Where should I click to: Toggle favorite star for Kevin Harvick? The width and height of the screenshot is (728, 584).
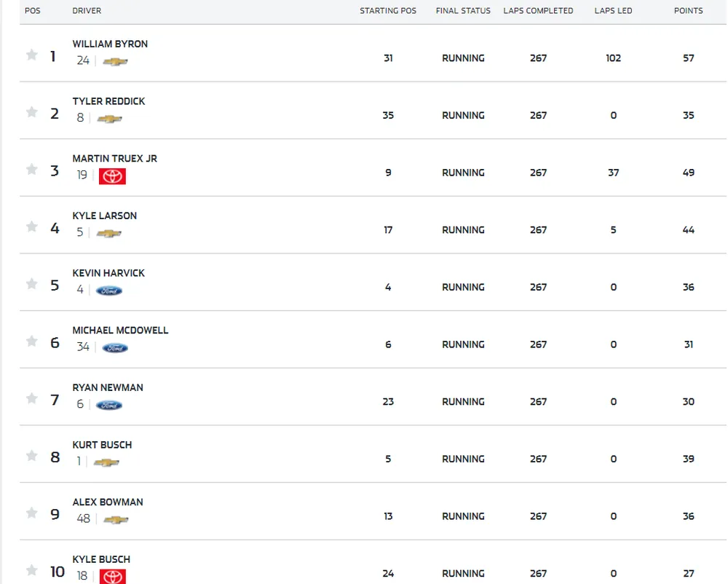coord(32,284)
